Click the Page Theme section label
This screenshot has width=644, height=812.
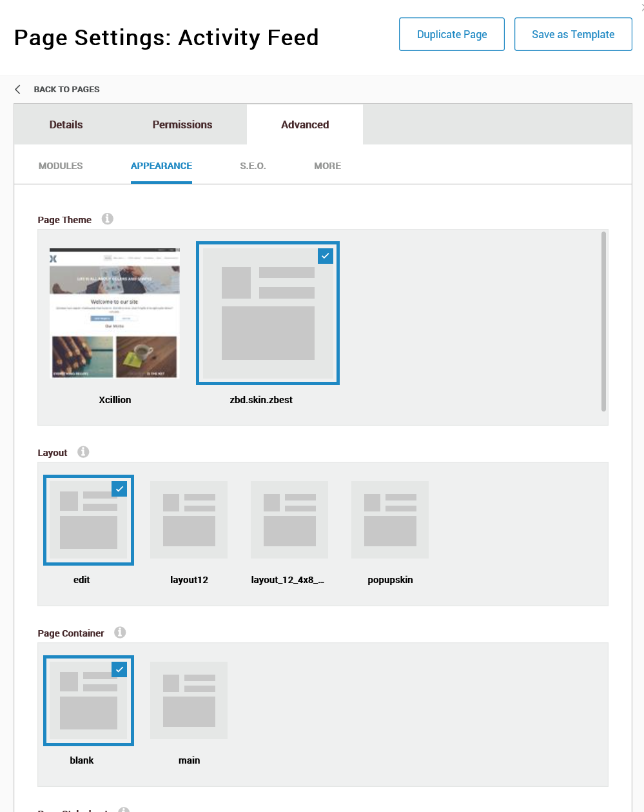(64, 220)
